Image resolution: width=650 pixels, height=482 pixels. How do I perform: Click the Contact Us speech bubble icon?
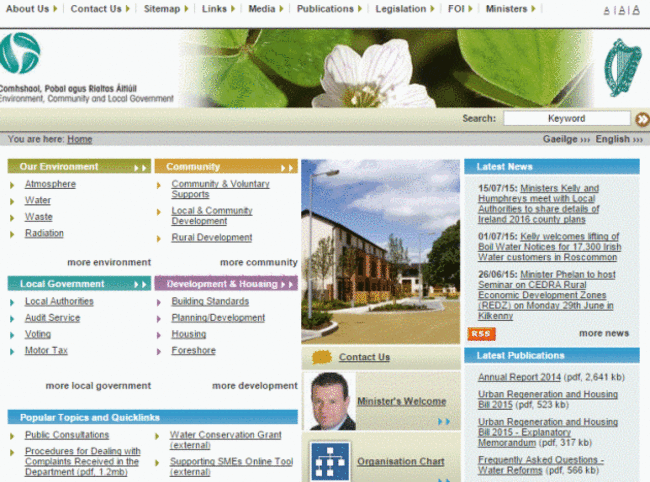321,357
